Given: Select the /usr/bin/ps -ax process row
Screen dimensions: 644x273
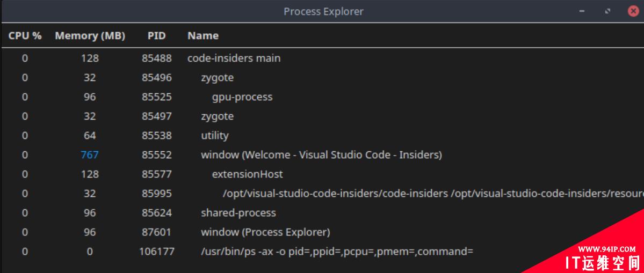Looking at the screenshot, I should (322, 251).
